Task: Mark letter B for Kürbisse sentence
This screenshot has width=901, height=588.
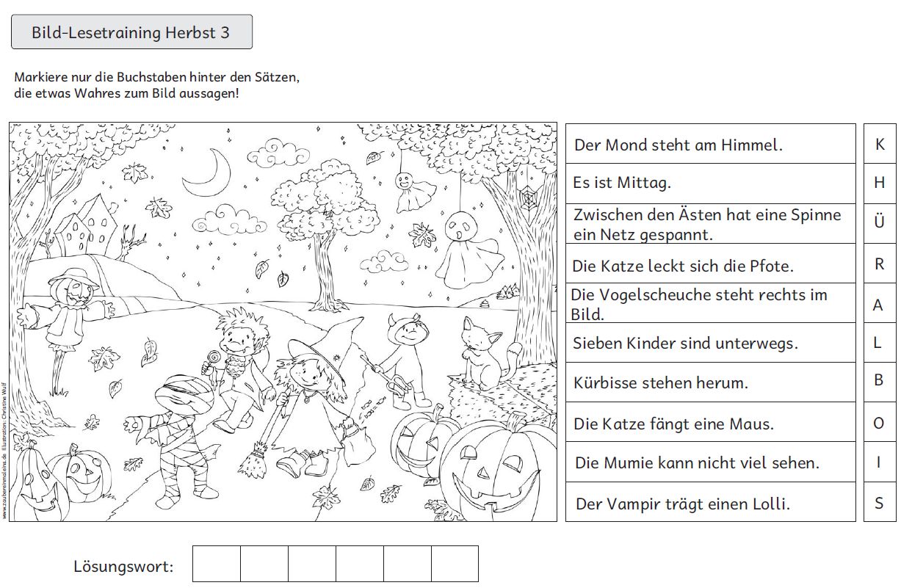Action: 879,382
